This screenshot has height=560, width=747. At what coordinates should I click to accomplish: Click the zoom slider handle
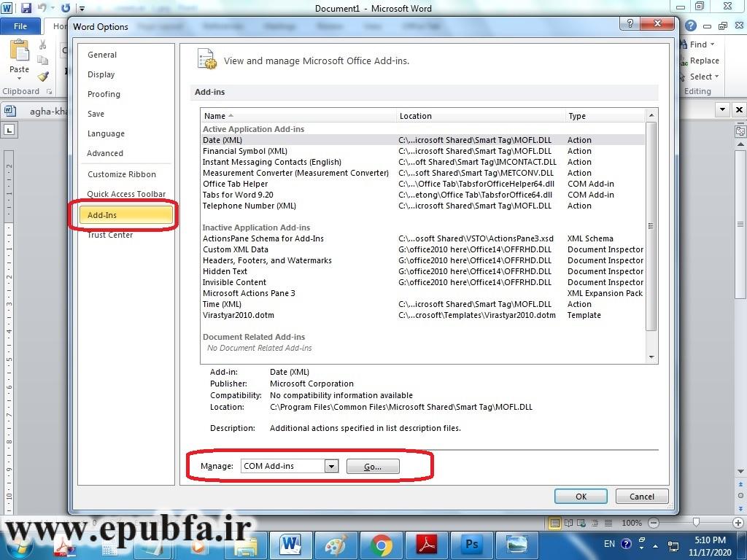click(x=697, y=523)
